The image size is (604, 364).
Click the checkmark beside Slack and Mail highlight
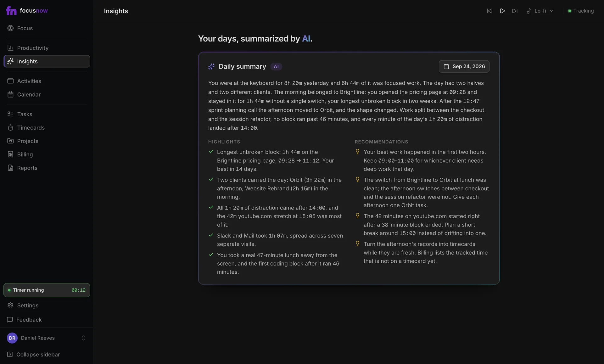click(x=211, y=235)
